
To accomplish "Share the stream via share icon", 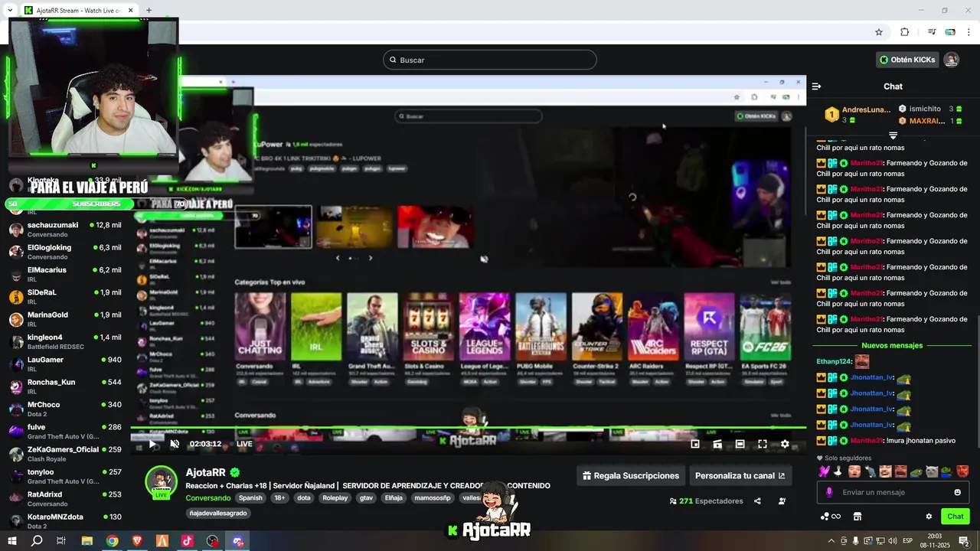I will 757,501.
